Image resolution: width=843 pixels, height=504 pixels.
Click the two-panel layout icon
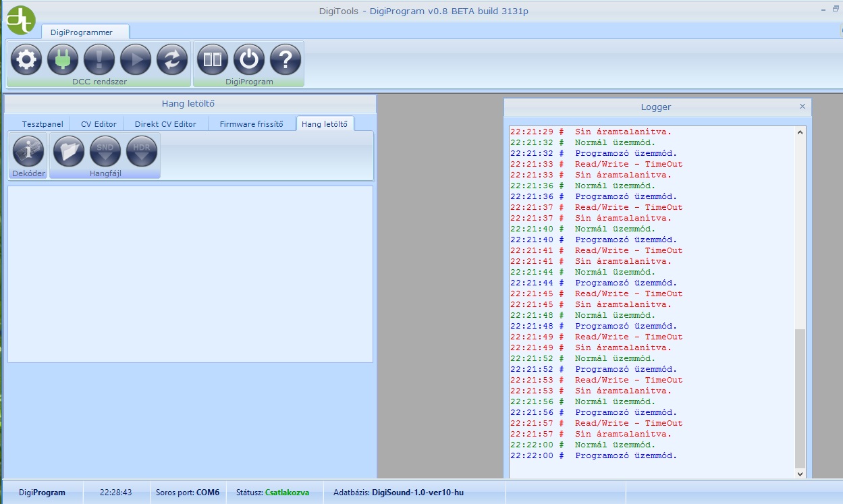[x=213, y=59]
